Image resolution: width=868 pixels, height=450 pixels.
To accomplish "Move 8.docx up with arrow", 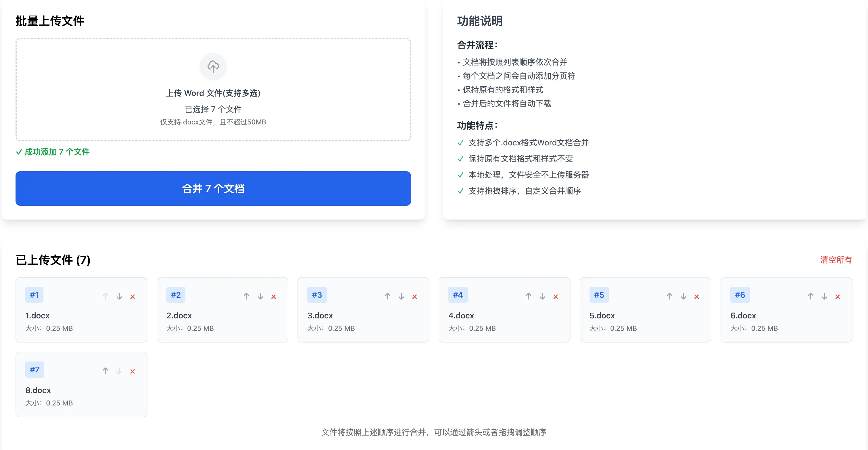I will point(105,371).
